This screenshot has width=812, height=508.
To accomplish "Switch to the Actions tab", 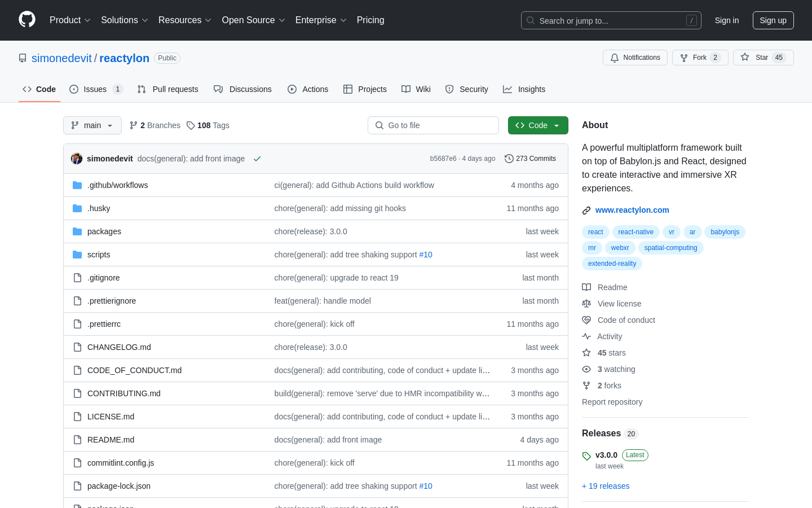I will [308, 89].
